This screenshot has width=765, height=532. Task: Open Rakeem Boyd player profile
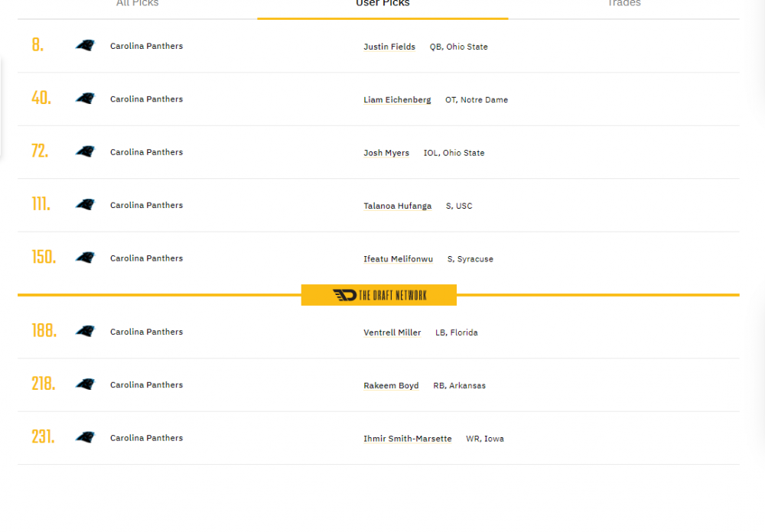(x=391, y=386)
